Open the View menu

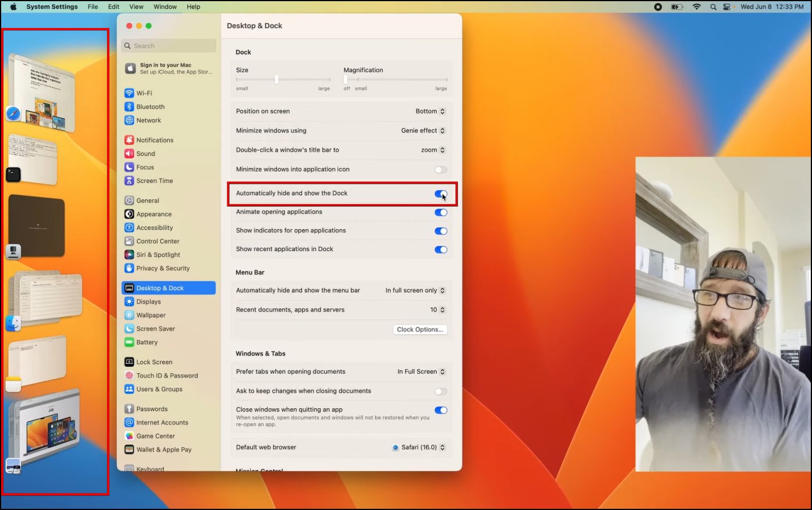tap(137, 7)
